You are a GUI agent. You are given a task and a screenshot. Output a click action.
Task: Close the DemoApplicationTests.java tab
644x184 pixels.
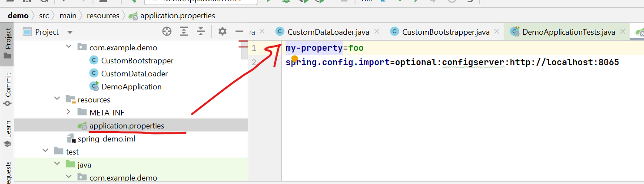pyautogui.click(x=623, y=31)
